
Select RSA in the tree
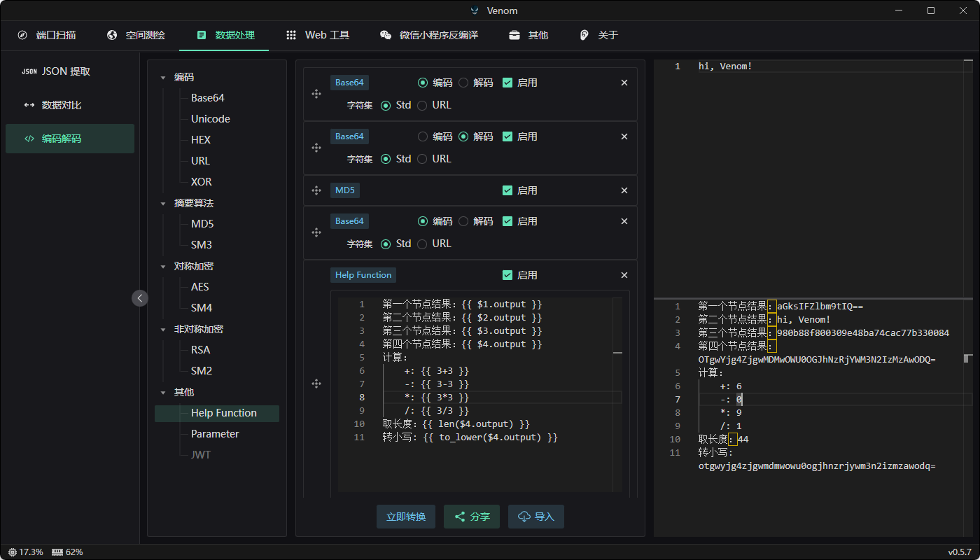201,350
